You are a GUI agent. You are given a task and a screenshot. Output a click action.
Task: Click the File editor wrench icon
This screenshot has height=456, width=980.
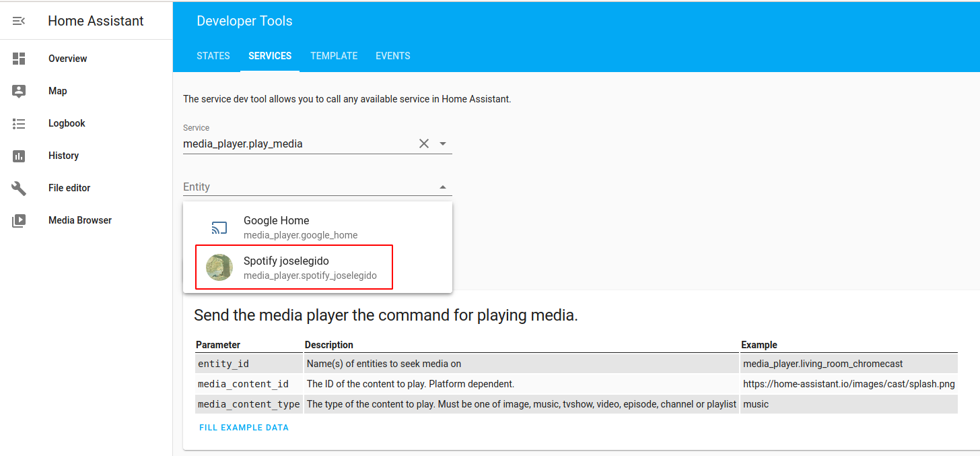pyautogui.click(x=19, y=188)
